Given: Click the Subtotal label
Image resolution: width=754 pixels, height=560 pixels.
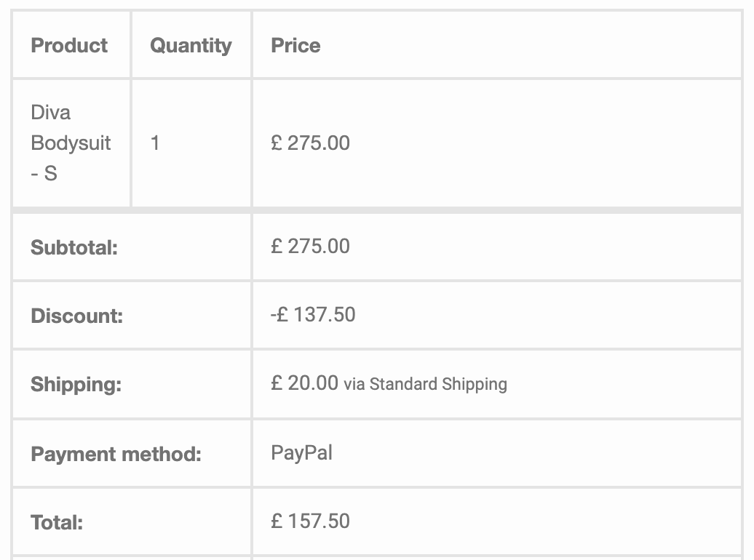Looking at the screenshot, I should coord(74,247).
